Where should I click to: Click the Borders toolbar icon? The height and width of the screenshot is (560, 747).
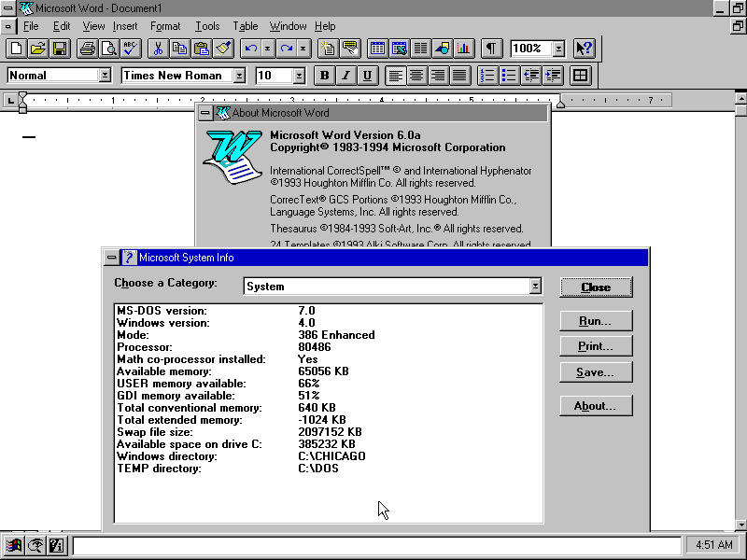click(580, 76)
